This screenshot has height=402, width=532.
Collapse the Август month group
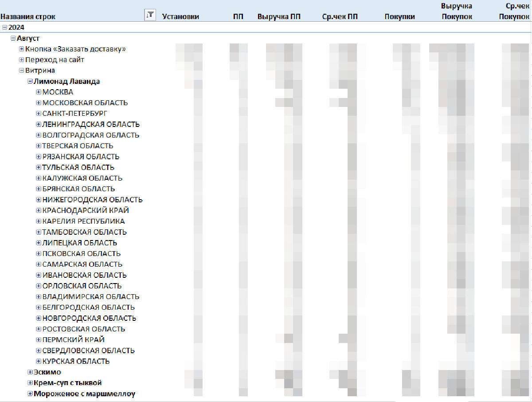tap(13, 38)
